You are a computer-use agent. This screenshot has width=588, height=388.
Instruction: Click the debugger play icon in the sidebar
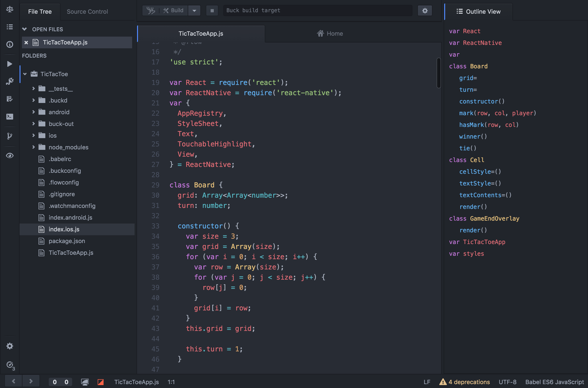pyautogui.click(x=10, y=64)
